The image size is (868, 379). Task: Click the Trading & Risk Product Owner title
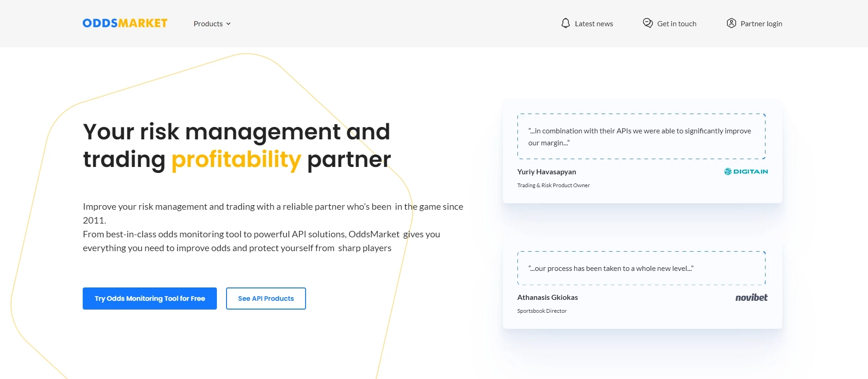(553, 185)
